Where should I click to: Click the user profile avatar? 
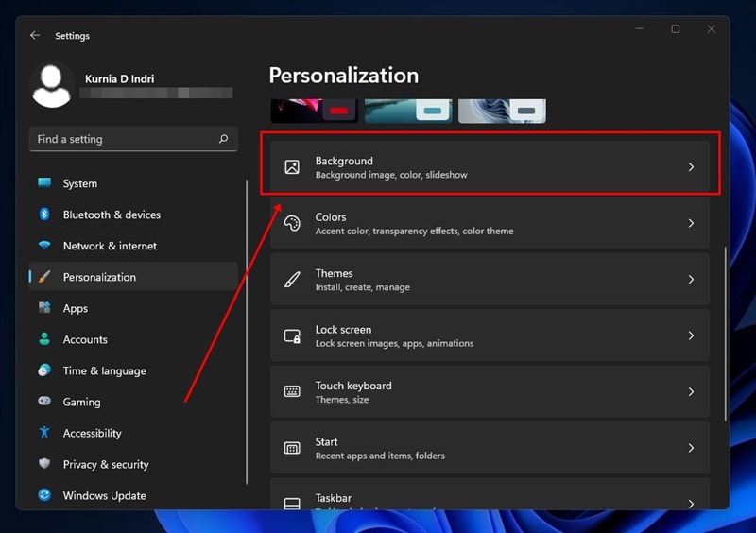52,86
